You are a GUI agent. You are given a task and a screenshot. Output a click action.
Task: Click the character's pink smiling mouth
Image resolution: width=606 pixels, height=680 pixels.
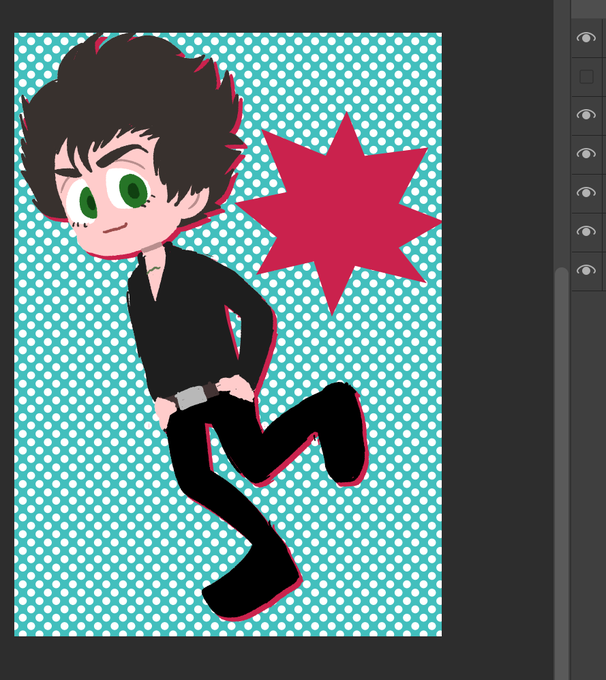pos(115,228)
